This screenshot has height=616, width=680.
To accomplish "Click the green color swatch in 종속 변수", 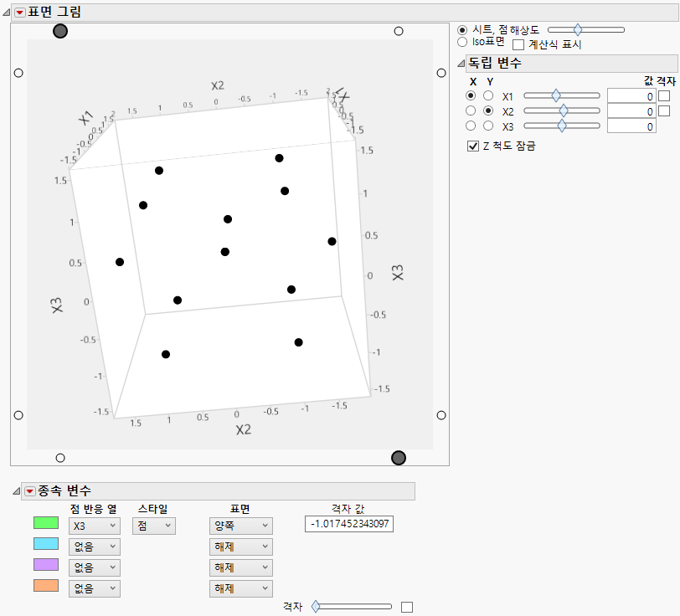I will pos(46,523).
